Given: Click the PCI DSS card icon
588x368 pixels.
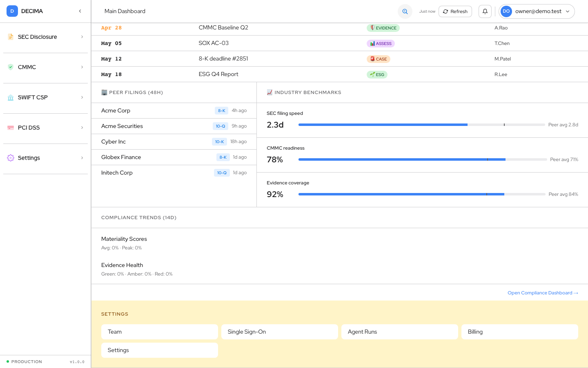Looking at the screenshot, I should 11,128.
